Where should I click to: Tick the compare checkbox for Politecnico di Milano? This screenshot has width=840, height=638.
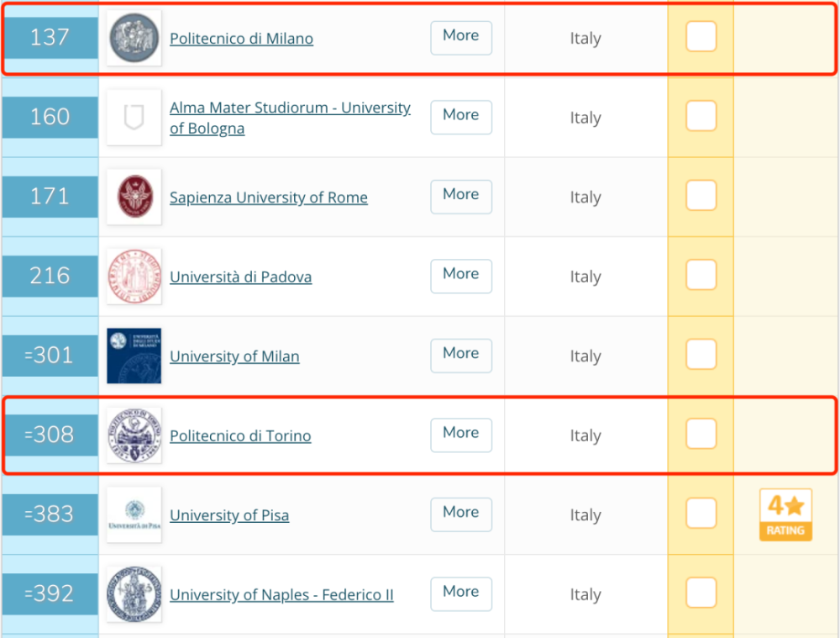click(x=701, y=36)
